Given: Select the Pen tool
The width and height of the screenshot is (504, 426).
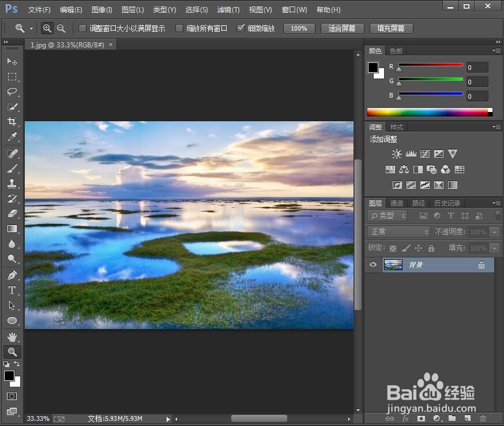Looking at the screenshot, I should 12,275.
